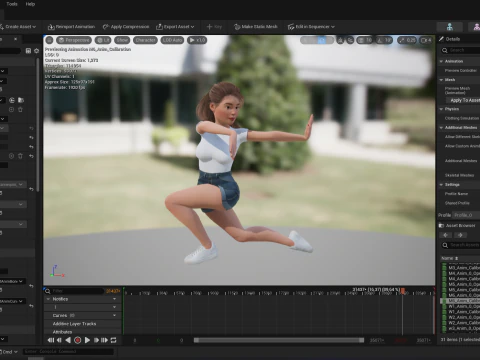
Task: Click the Details panel search field
Action: point(462,50)
